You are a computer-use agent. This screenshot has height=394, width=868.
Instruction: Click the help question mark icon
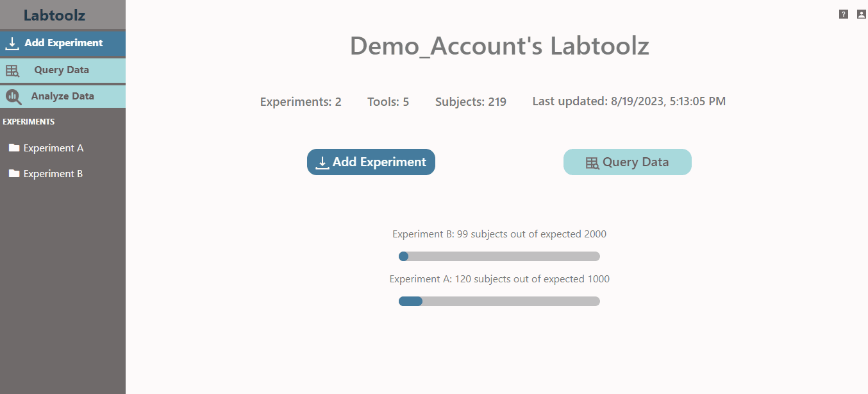pos(844,14)
